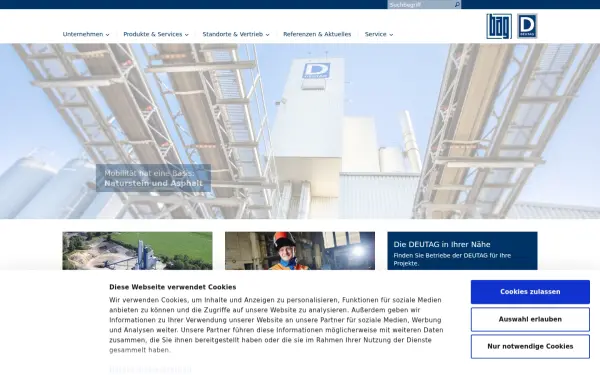
Task: Expand the Standorte & Vertrieb chevron
Action: point(267,35)
